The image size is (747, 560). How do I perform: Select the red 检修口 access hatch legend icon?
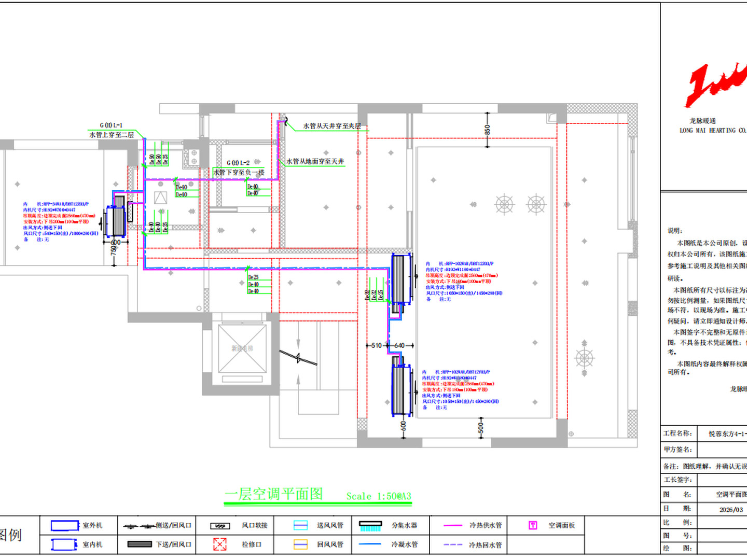tap(220, 544)
